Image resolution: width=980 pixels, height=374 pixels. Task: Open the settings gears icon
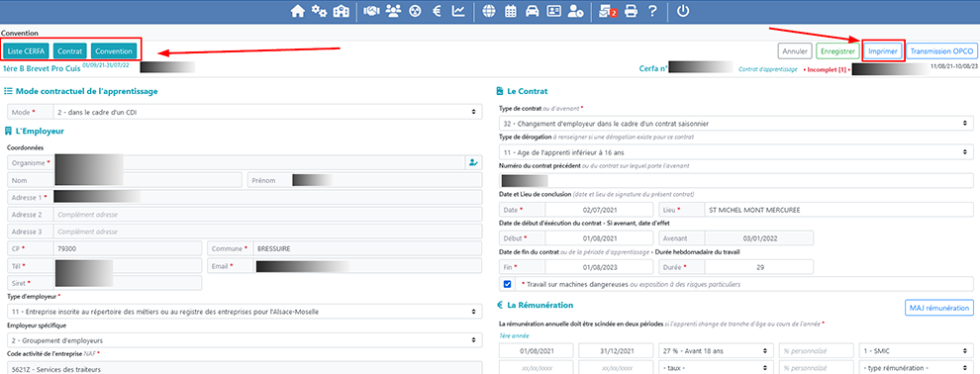point(320,11)
